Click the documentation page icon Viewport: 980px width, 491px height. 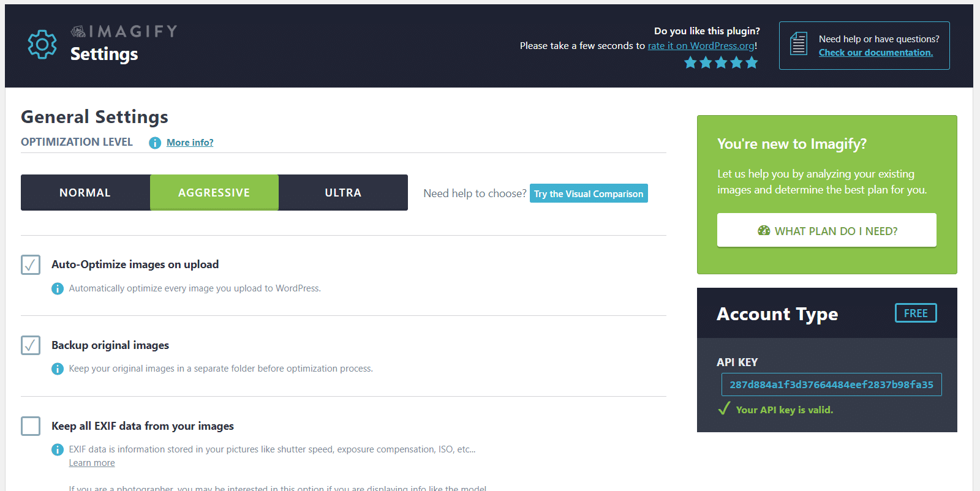tap(799, 44)
